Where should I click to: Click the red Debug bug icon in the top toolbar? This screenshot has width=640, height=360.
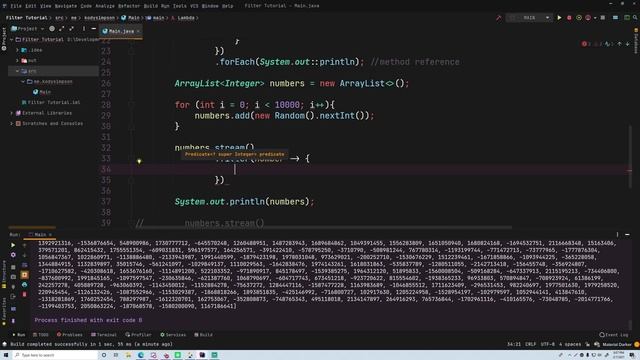coord(569,18)
